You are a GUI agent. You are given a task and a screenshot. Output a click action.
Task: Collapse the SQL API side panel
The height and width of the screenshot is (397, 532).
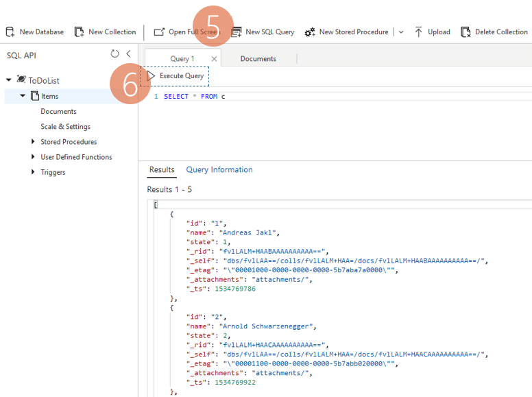(129, 53)
